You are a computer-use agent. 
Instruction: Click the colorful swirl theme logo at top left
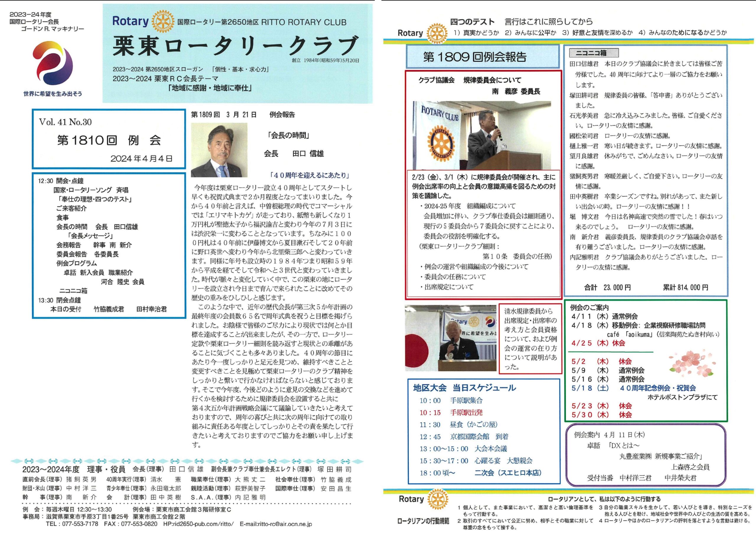click(53, 63)
